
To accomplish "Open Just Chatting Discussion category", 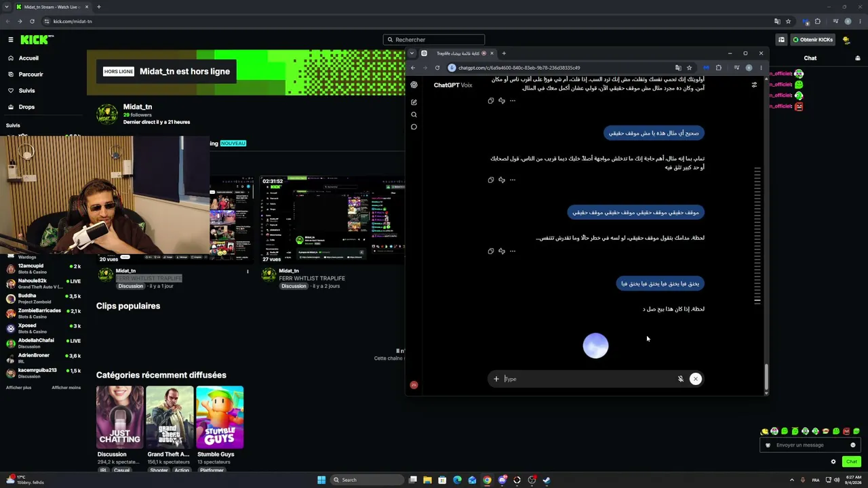I will 120,418.
